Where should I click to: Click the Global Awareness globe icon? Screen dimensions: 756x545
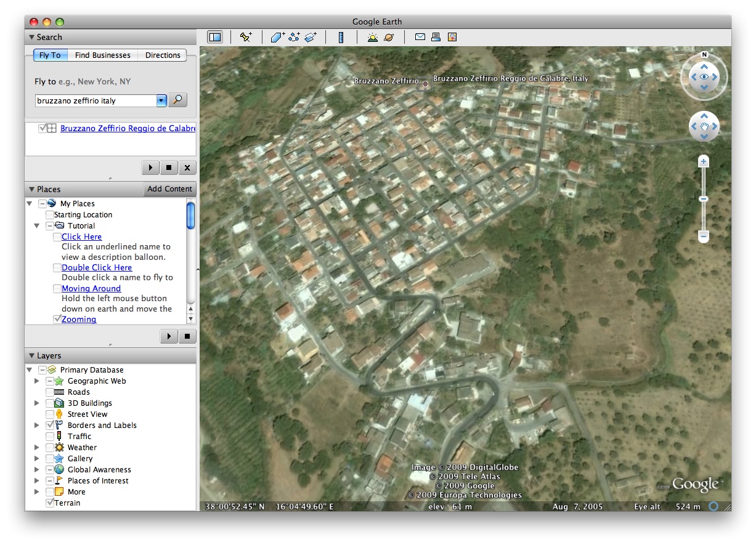59,470
